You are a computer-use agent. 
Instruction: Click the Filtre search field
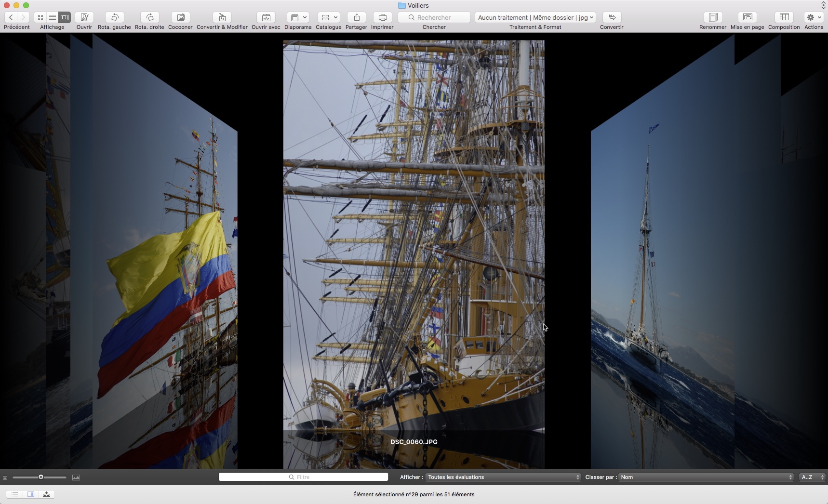point(303,477)
